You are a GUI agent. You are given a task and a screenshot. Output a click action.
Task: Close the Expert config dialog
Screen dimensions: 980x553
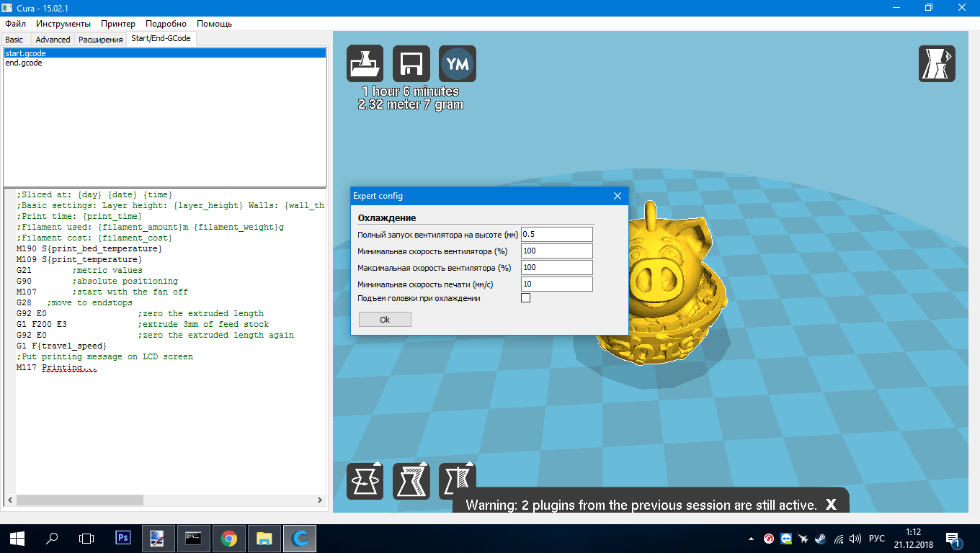coord(618,196)
